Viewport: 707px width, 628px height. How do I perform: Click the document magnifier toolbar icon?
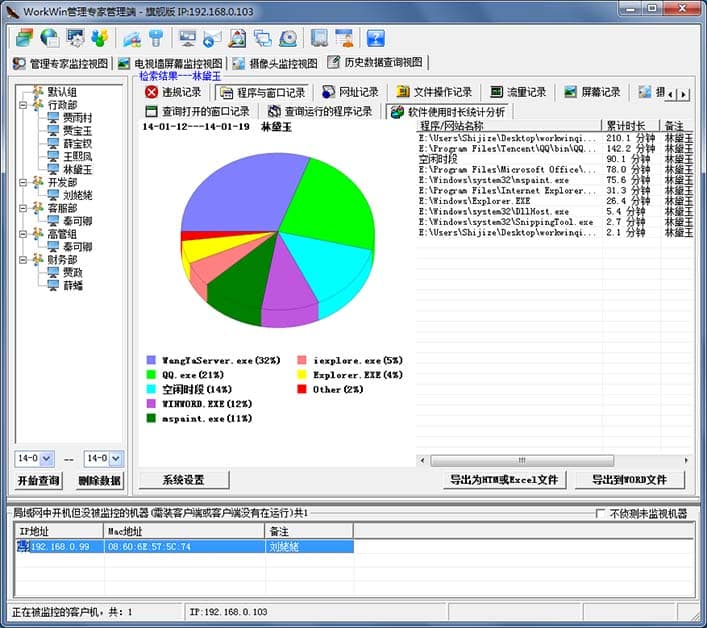pyautogui.click(x=238, y=38)
